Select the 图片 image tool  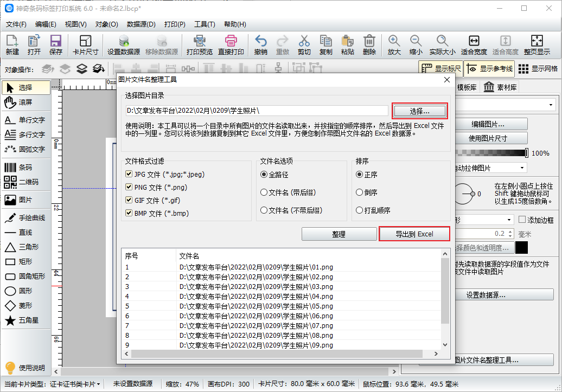[26, 200]
